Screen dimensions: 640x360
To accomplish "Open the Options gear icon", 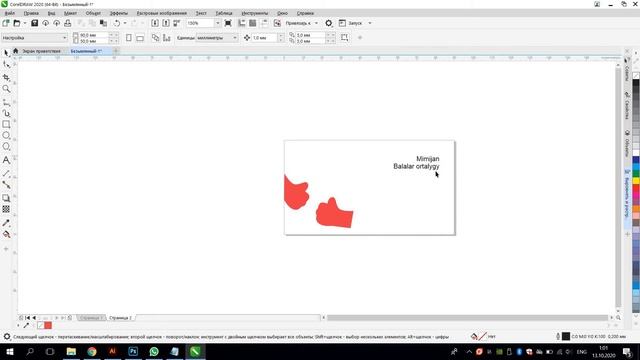I will [329, 23].
